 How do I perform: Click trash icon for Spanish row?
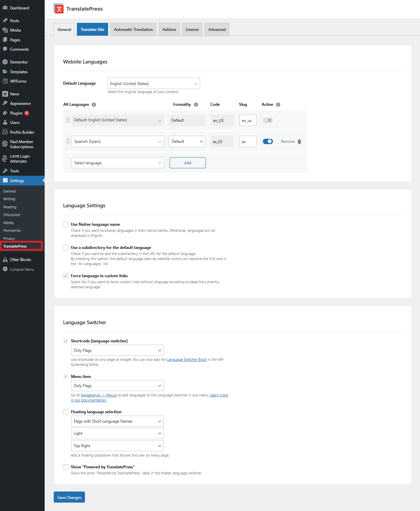pos(299,141)
